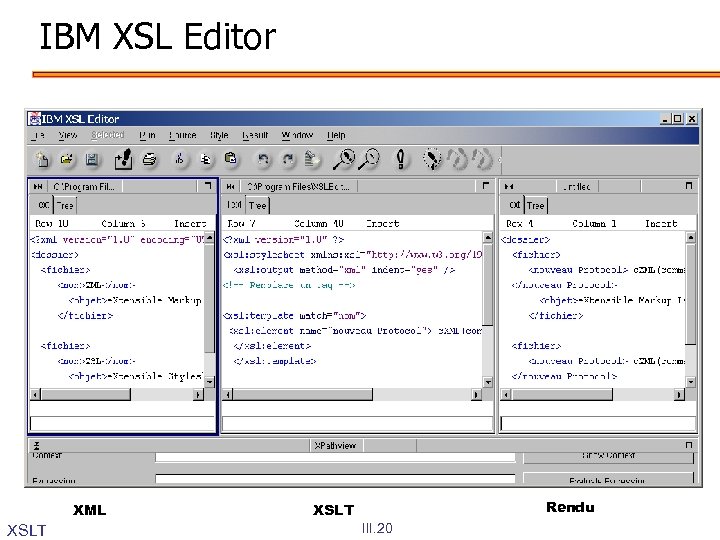Click the Print icon in toolbar
This screenshot has width=720, height=540.
(150, 159)
